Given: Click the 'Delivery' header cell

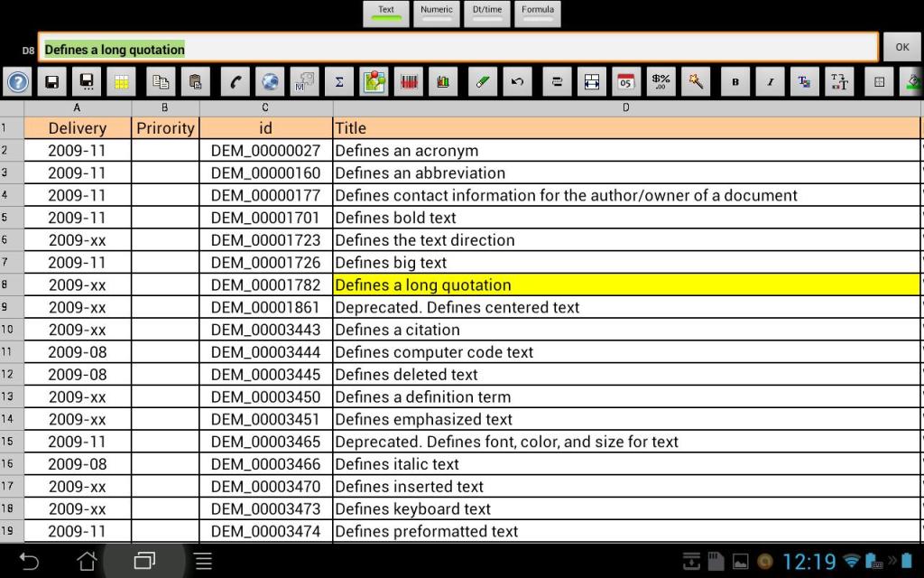Looking at the screenshot, I should (x=78, y=128).
